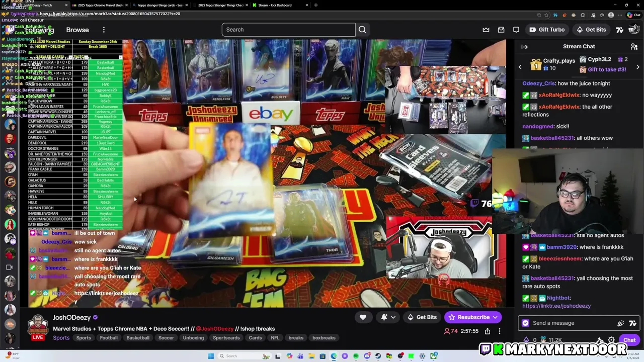Open the more options dots beside Browse

tap(104, 30)
